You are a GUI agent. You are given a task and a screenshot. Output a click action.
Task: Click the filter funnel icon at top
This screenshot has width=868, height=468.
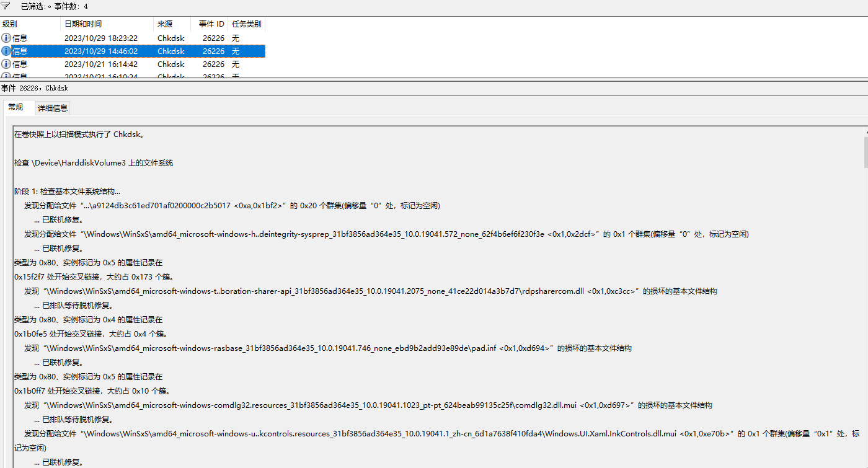tap(6, 6)
